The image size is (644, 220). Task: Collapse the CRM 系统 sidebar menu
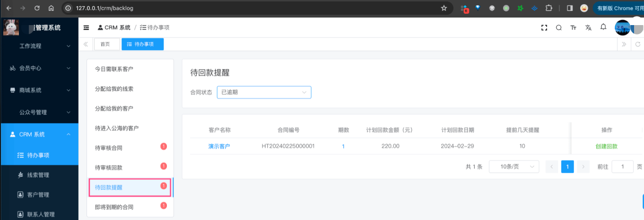coord(39,134)
